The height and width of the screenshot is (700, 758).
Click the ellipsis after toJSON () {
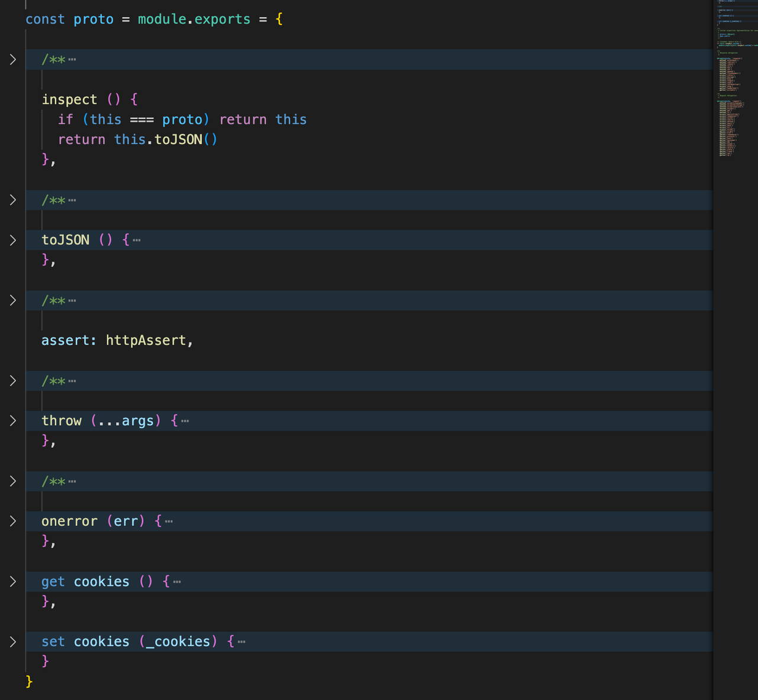click(x=137, y=240)
